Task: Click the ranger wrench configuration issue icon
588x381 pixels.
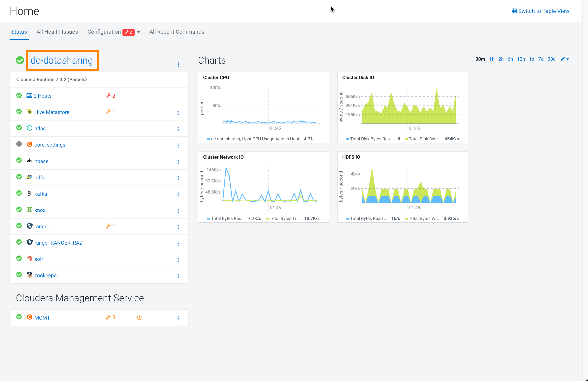Action: [108, 226]
